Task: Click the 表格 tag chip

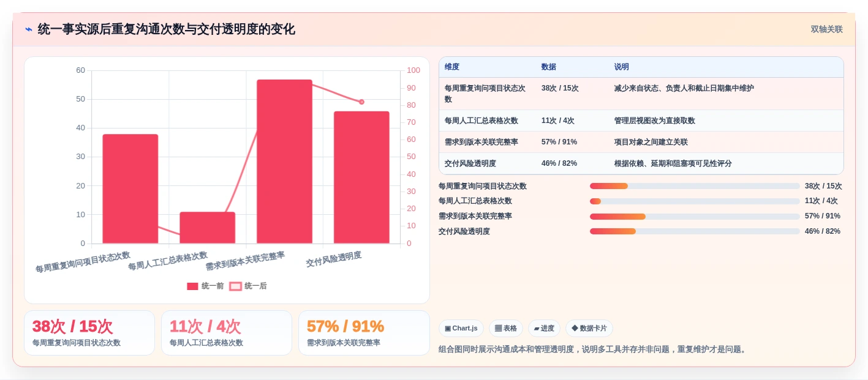Action: click(x=505, y=328)
